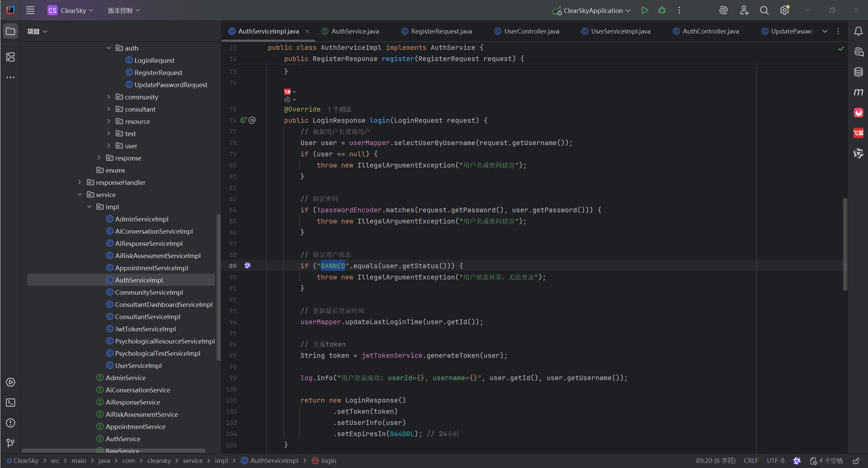Screen dimensions: 868x468
Task: Click the CRLF line separator setting
Action: 751,461
